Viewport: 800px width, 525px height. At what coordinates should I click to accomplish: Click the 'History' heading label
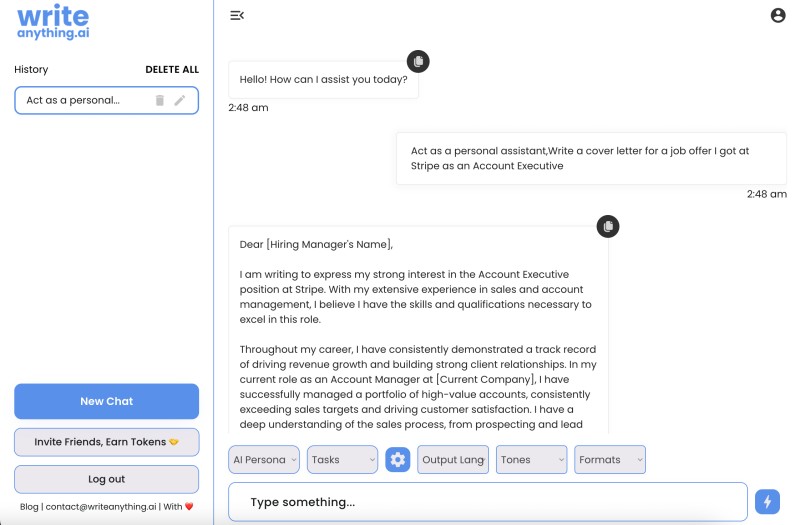31,69
